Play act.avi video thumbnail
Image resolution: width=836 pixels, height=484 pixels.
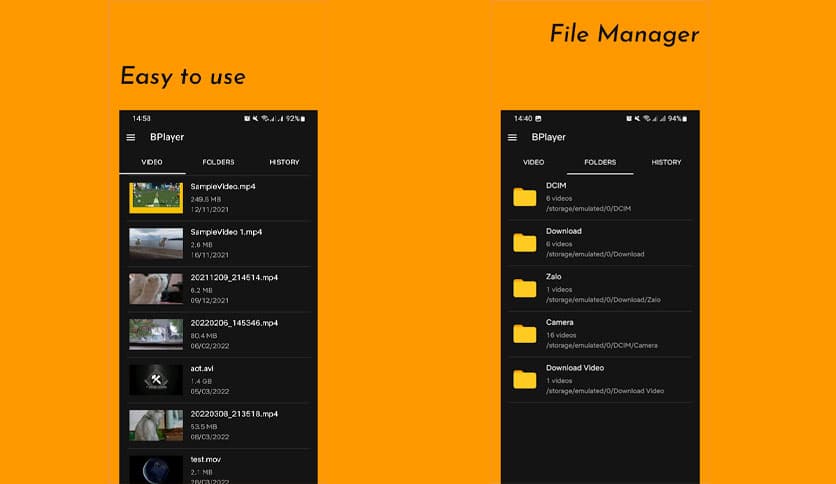tap(156, 380)
